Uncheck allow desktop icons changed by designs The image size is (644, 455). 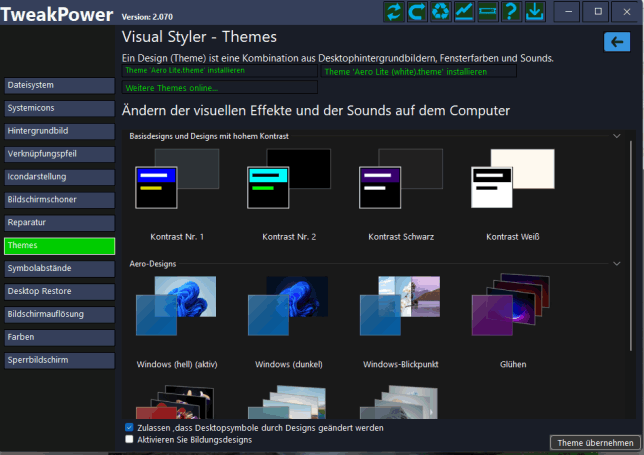[129, 427]
